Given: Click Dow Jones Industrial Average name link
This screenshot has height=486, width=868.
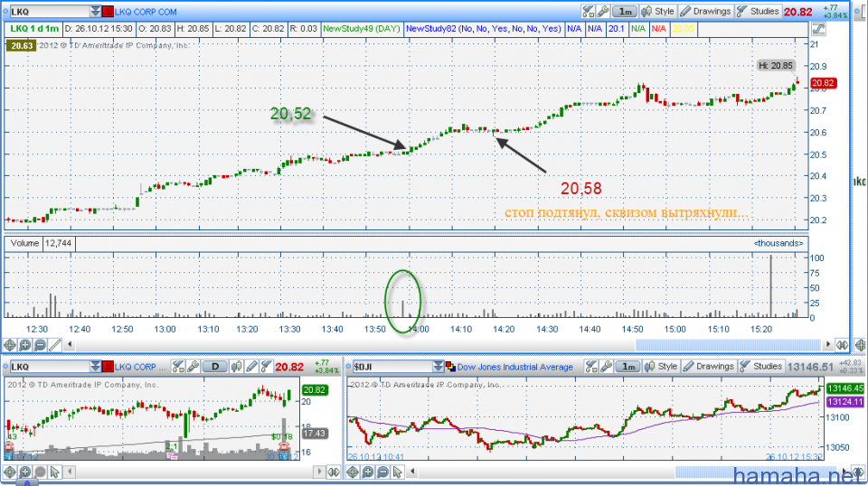Looking at the screenshot, I should 514,367.
